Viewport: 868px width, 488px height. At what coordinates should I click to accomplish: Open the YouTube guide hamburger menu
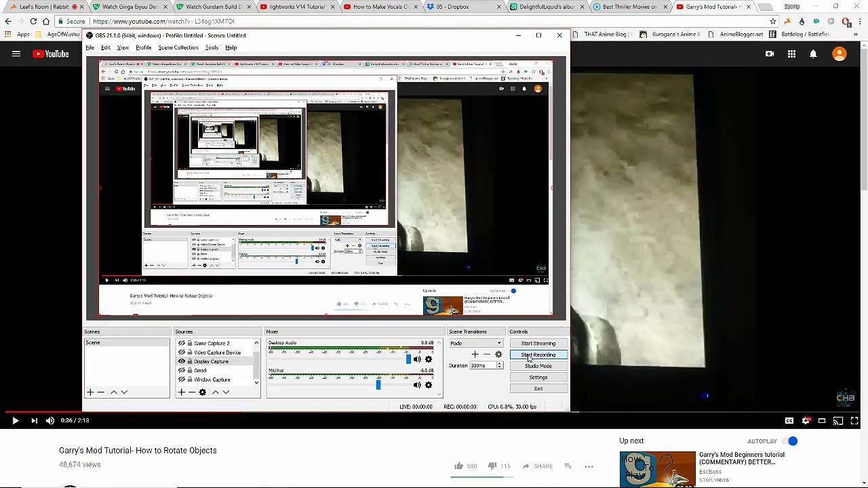16,54
